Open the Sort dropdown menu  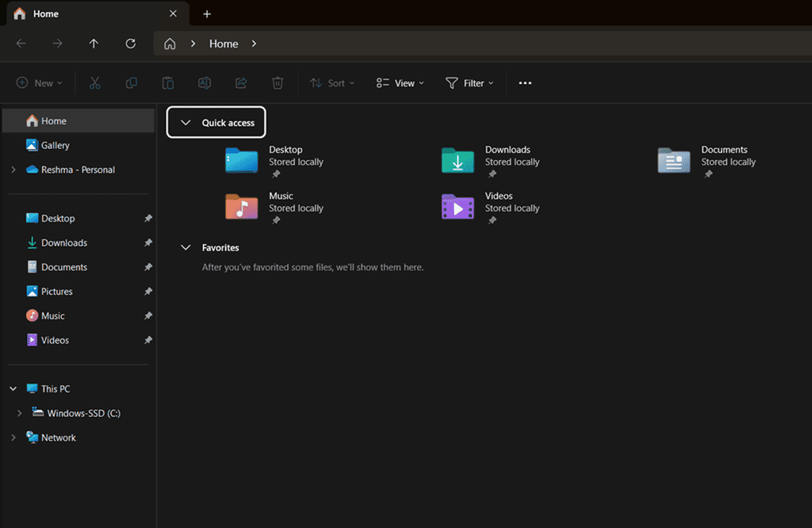[x=331, y=83]
